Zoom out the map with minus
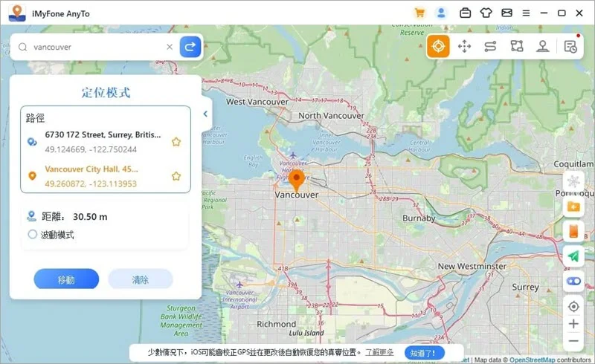The image size is (595, 364). [573, 340]
